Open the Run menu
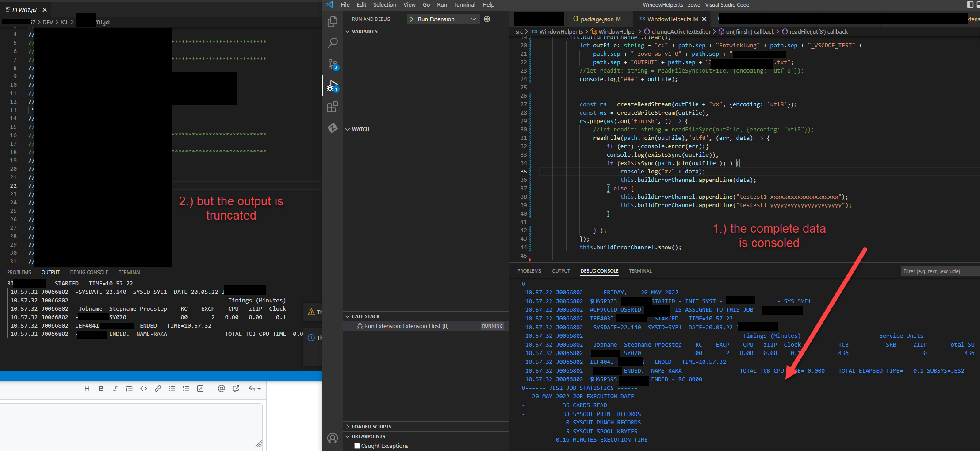The height and width of the screenshot is (451, 980). pos(442,4)
